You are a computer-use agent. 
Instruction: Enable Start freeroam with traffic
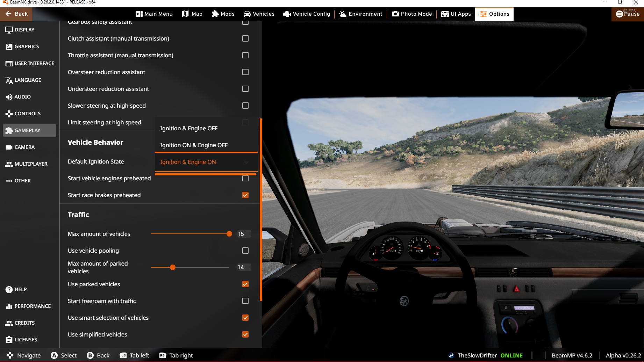[x=245, y=301]
